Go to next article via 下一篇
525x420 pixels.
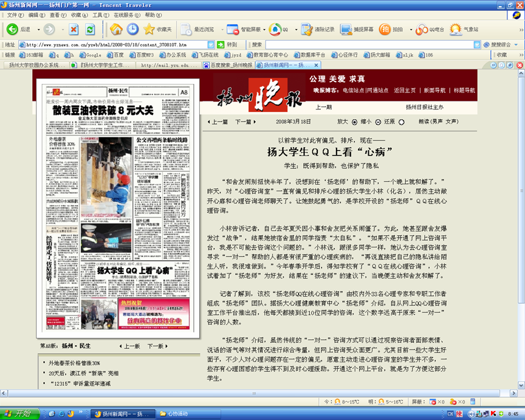244,122
